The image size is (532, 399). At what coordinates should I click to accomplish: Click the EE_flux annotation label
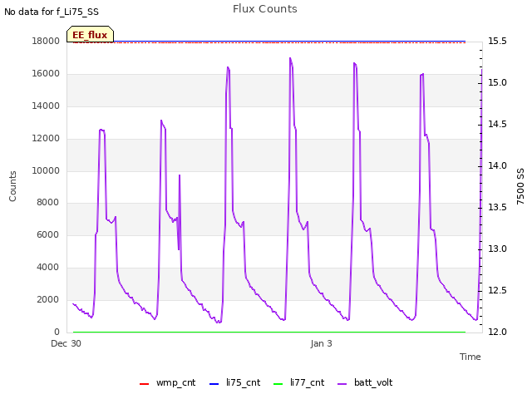click(90, 35)
